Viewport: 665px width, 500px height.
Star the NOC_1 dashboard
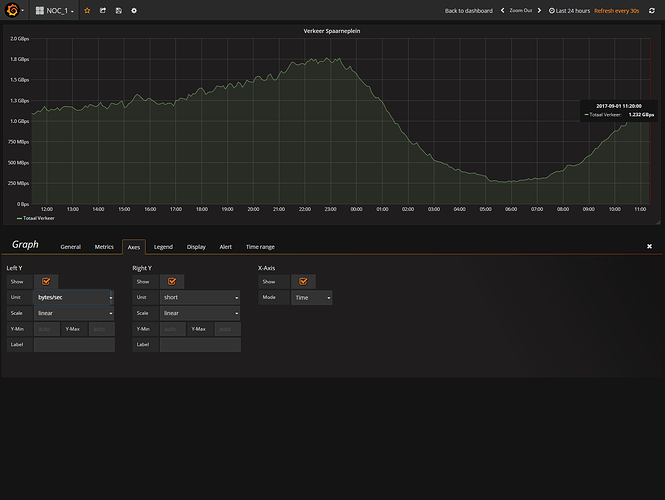click(x=87, y=10)
